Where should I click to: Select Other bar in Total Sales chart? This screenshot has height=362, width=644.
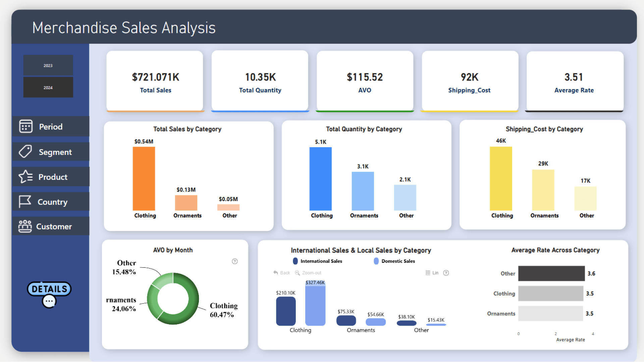(x=228, y=207)
